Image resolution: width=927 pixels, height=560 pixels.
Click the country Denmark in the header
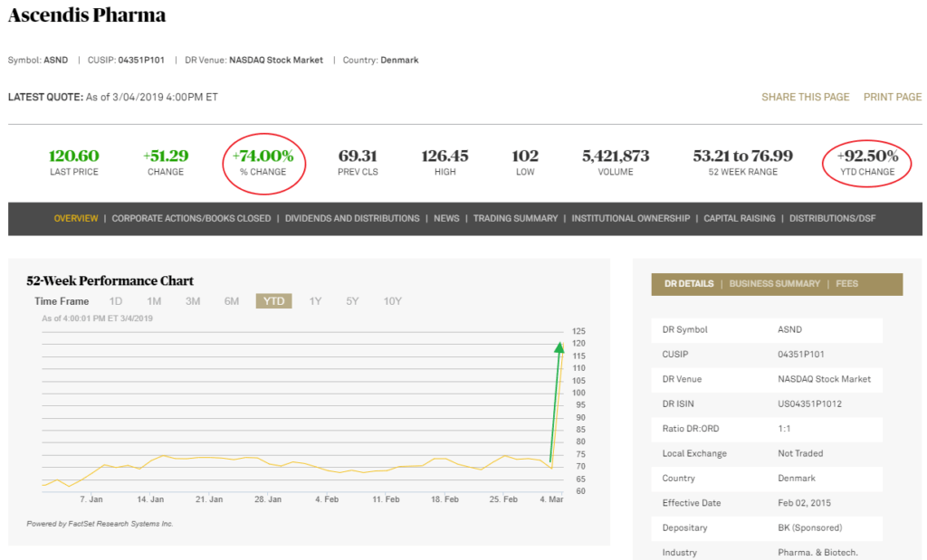point(399,61)
